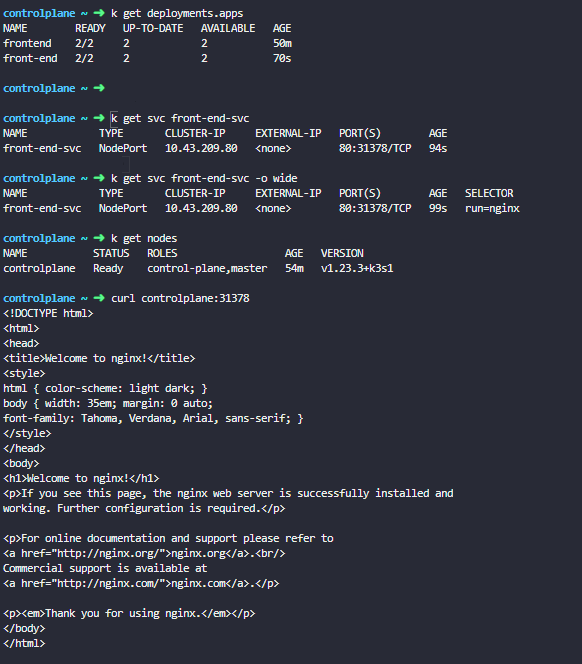Click the SELECTOR column header

pos(489,194)
